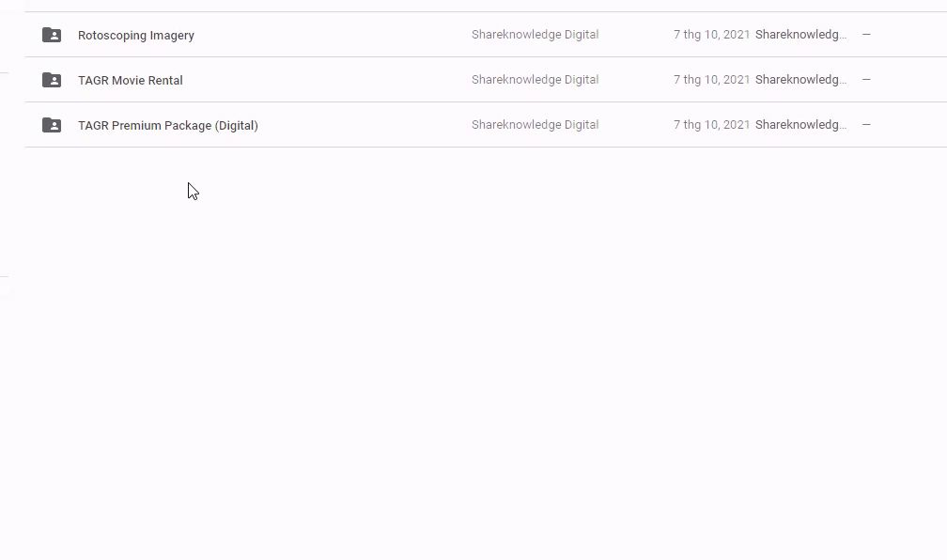Screen dimensions: 947x560
Task: Click the TAGR Premium Package folder icon
Action: tap(52, 125)
